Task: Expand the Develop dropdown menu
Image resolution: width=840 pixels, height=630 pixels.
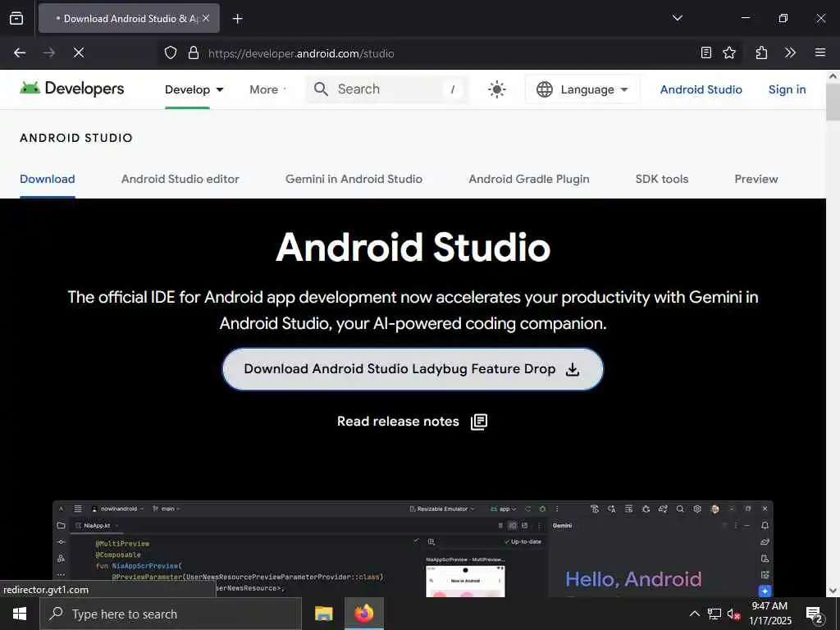Action: pos(194,89)
